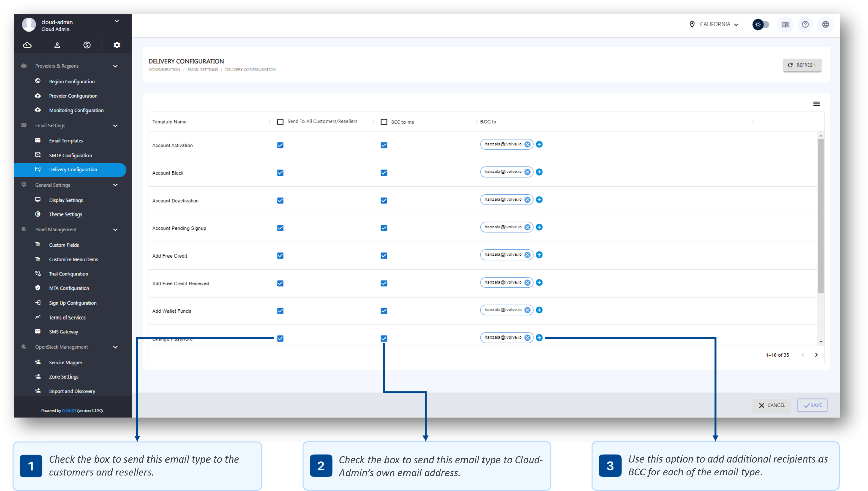Open SMS Gateway menu item

coord(63,332)
